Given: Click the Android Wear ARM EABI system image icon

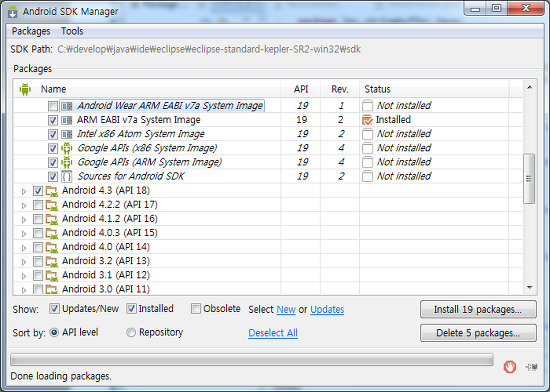Looking at the screenshot, I should click(67, 106).
